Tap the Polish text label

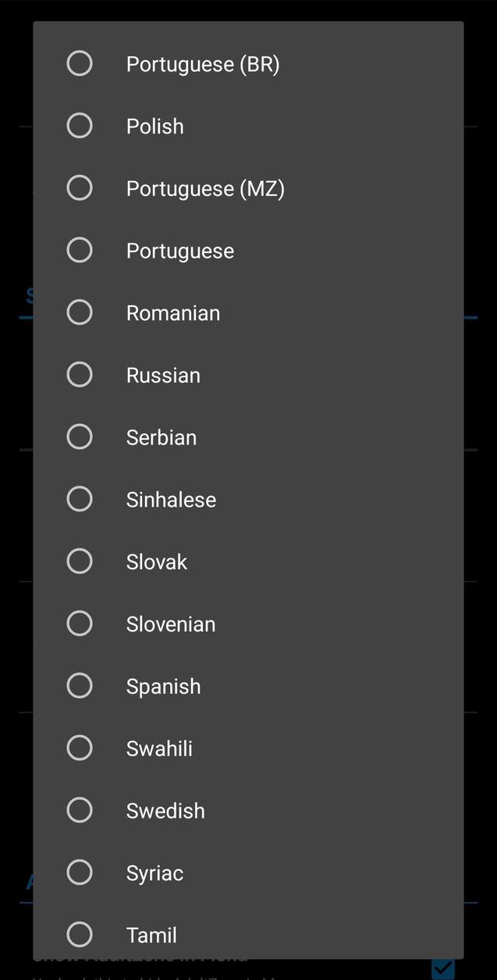click(x=155, y=127)
